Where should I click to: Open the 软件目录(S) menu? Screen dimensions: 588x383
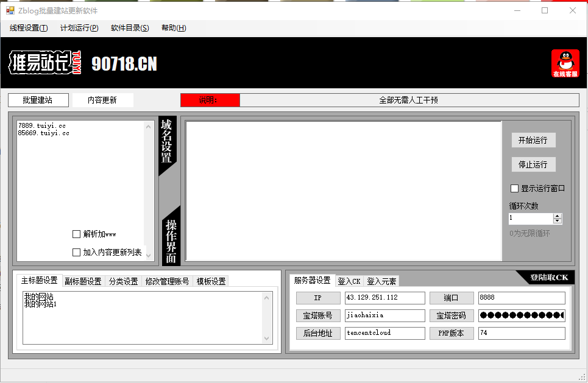[130, 28]
